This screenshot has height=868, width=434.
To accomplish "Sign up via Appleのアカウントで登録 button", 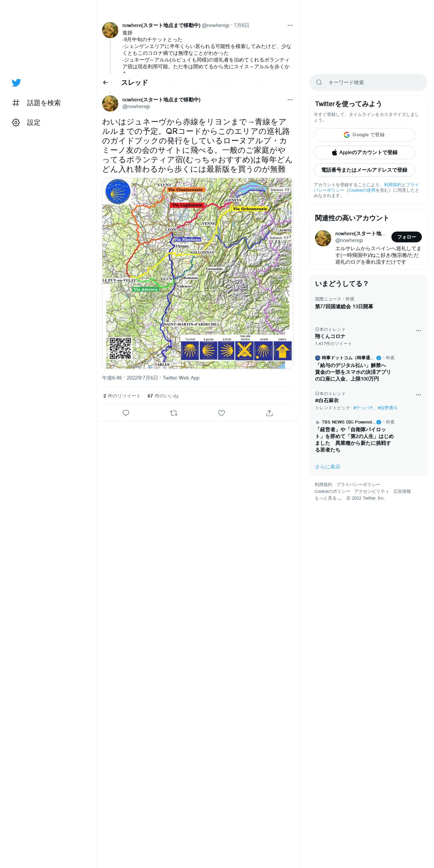I will pyautogui.click(x=364, y=152).
